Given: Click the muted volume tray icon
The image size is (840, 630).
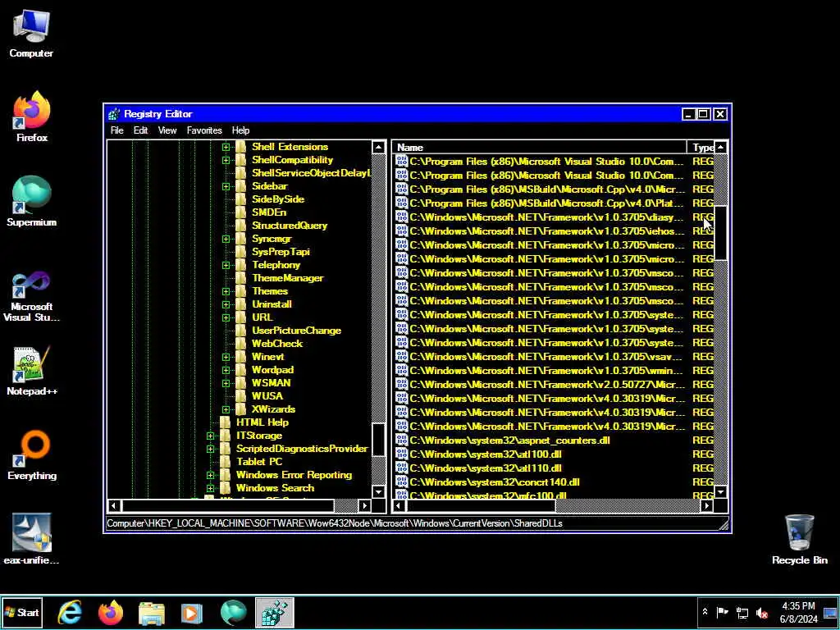Looking at the screenshot, I should click(762, 613).
